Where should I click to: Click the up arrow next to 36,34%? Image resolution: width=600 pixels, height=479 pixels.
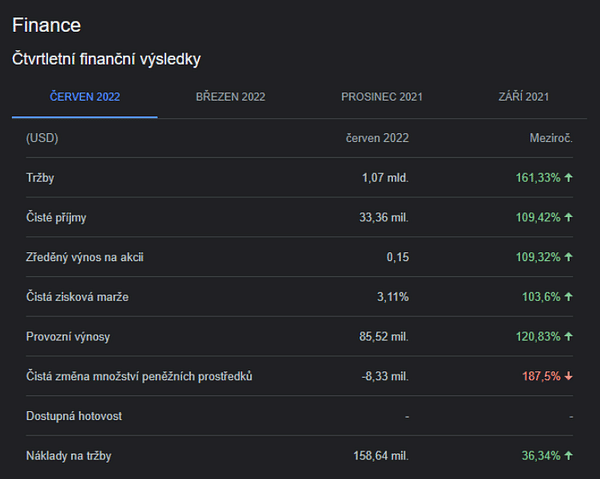pyautogui.click(x=569, y=456)
